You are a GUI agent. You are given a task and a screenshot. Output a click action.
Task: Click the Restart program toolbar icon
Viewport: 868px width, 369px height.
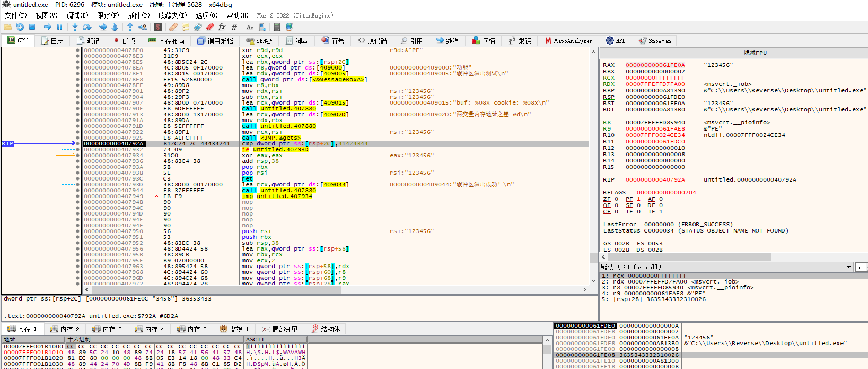pos(20,27)
